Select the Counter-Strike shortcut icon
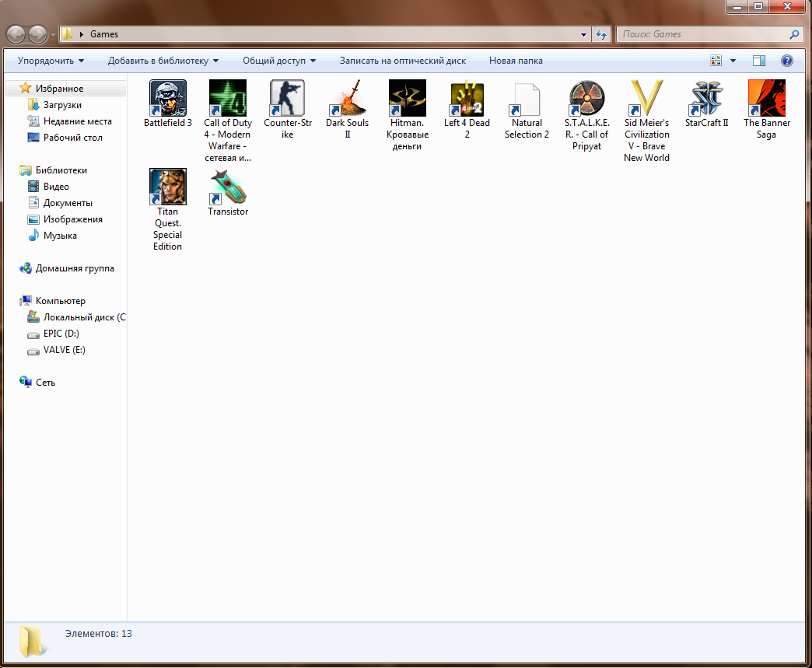The height and width of the screenshot is (668, 812). pyautogui.click(x=288, y=98)
